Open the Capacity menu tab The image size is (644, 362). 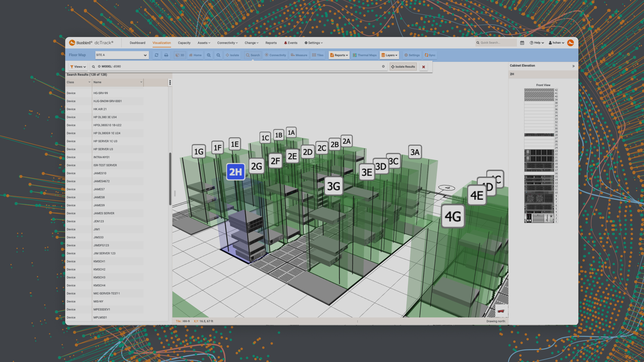[x=184, y=43]
